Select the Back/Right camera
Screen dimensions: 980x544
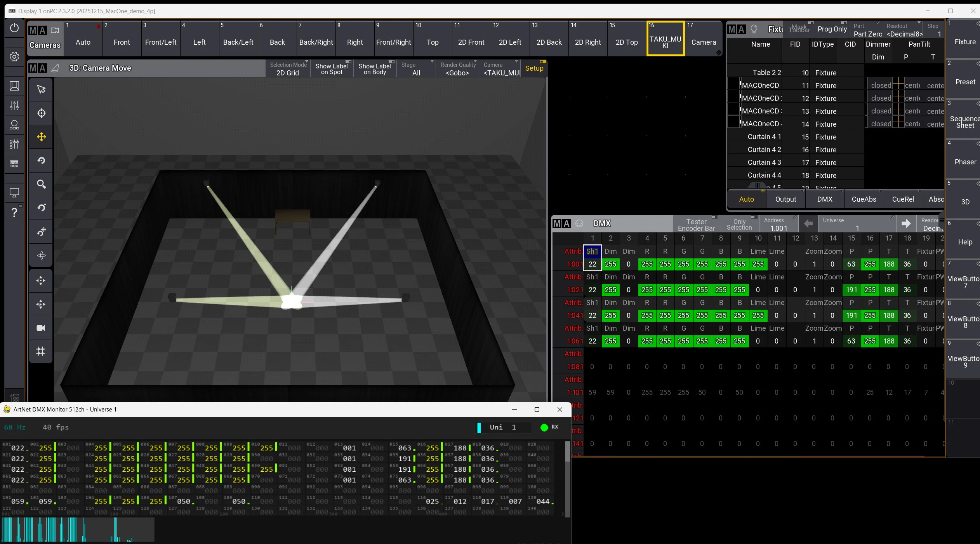click(316, 38)
